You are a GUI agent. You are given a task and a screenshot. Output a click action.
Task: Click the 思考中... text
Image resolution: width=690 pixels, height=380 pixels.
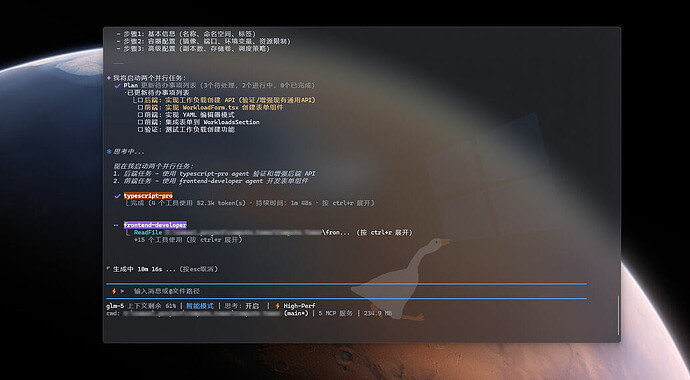(128, 152)
